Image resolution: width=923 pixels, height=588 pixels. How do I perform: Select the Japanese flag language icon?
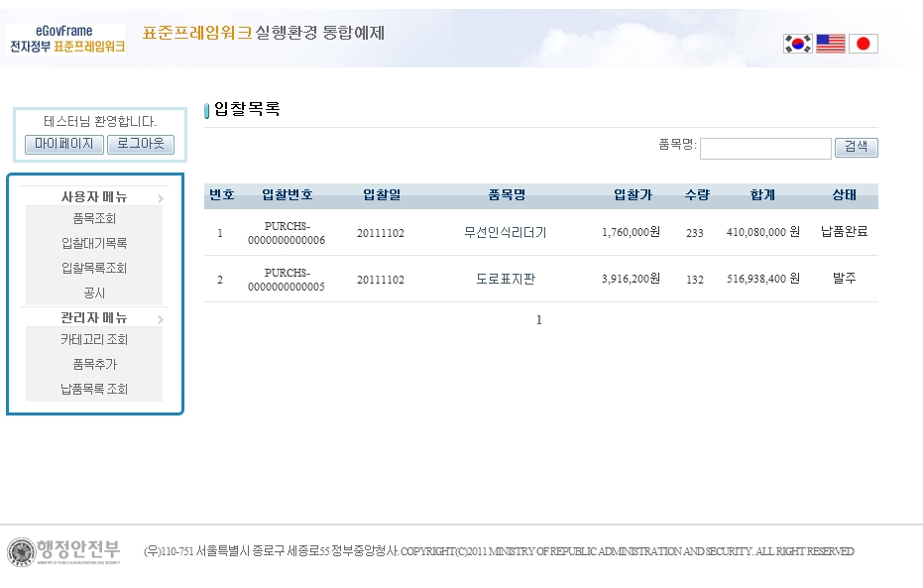click(864, 44)
